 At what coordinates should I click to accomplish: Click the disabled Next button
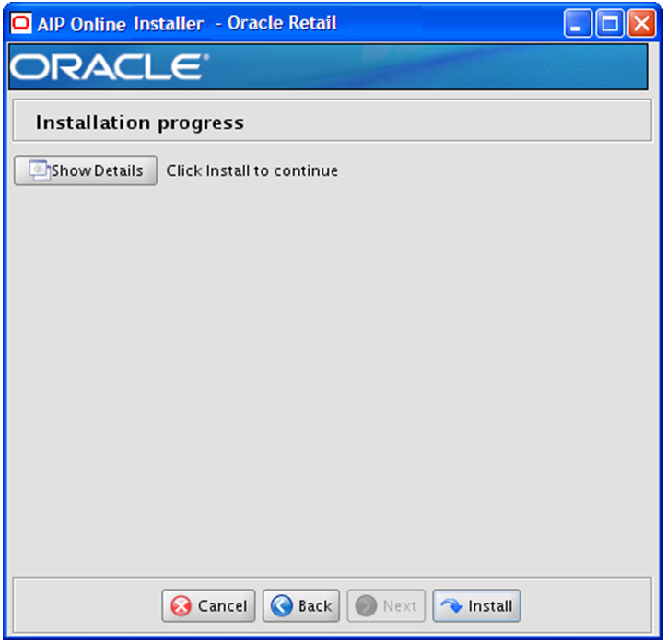386,605
